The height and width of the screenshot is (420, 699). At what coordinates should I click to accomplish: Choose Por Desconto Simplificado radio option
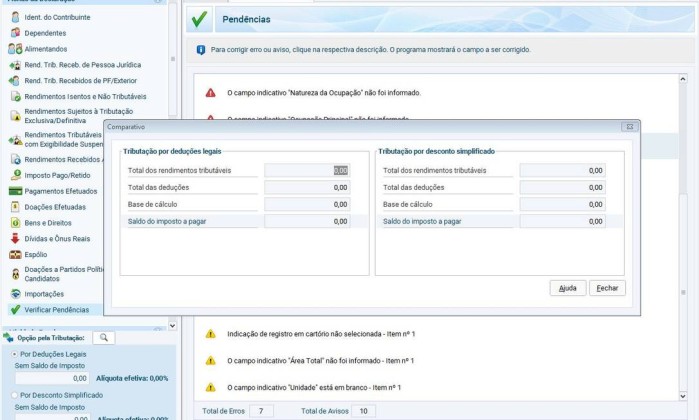pos(12,394)
